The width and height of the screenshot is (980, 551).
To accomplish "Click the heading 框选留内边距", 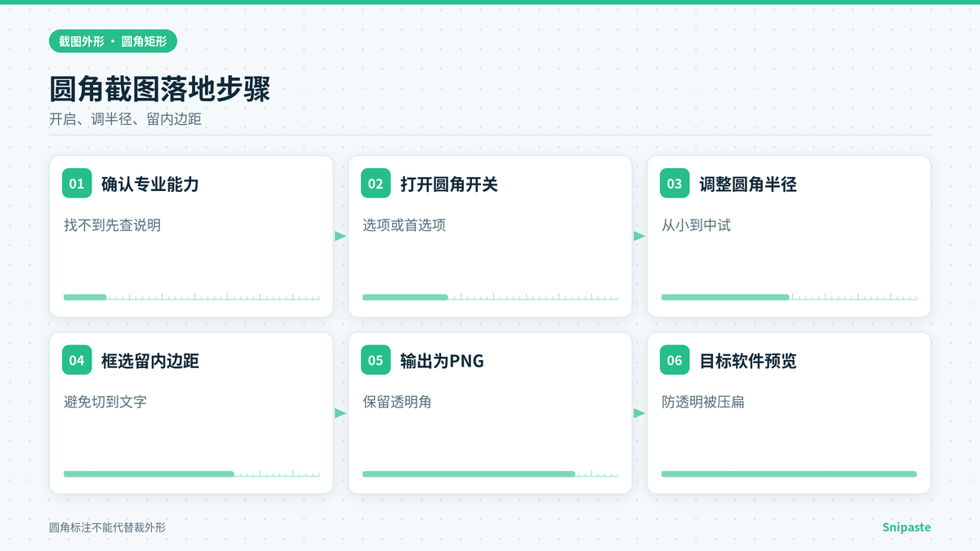I will (150, 361).
